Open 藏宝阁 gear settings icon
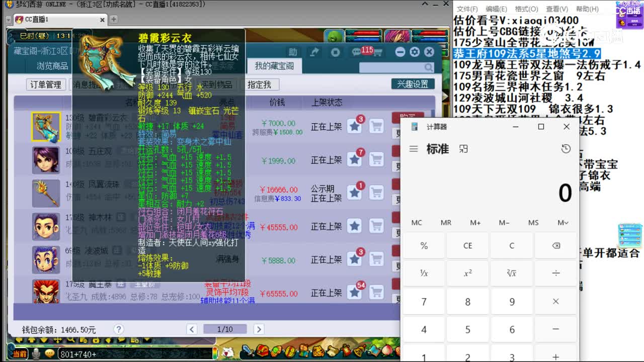The width and height of the screenshot is (644, 362). click(415, 52)
